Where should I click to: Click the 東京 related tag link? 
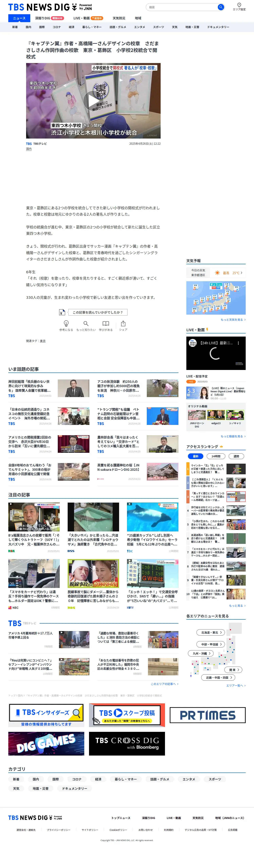coord(43,341)
